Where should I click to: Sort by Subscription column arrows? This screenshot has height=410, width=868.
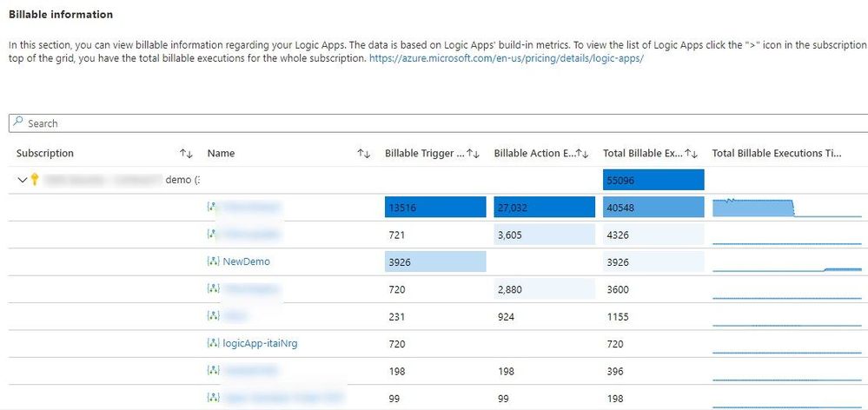(186, 154)
